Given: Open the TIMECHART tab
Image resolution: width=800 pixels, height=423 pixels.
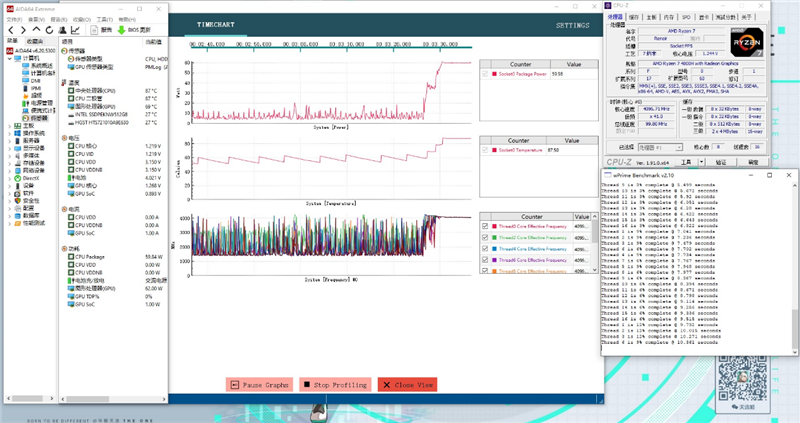Looking at the screenshot, I should (216, 24).
